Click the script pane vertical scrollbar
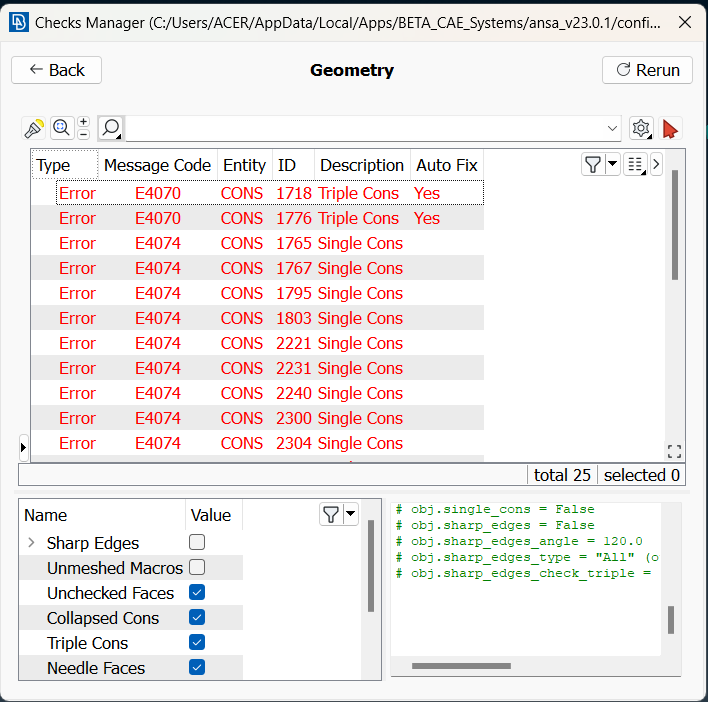The width and height of the screenshot is (708, 702). click(x=671, y=620)
